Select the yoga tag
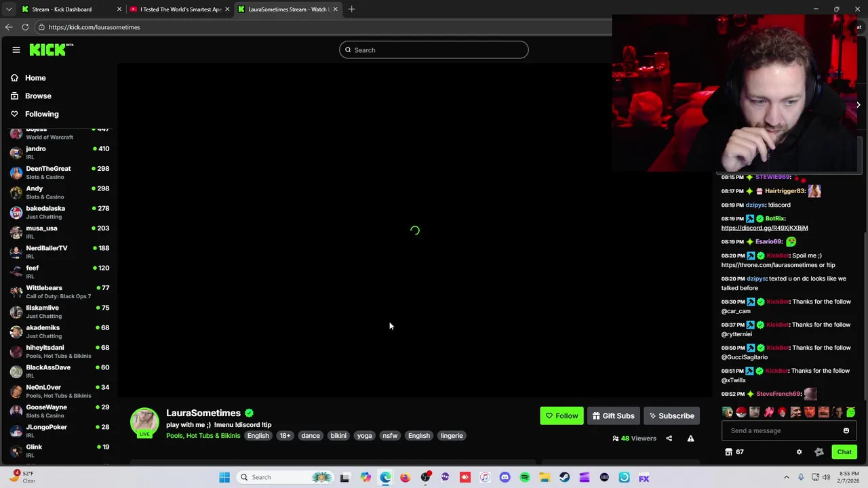The height and width of the screenshot is (488, 868). (364, 436)
